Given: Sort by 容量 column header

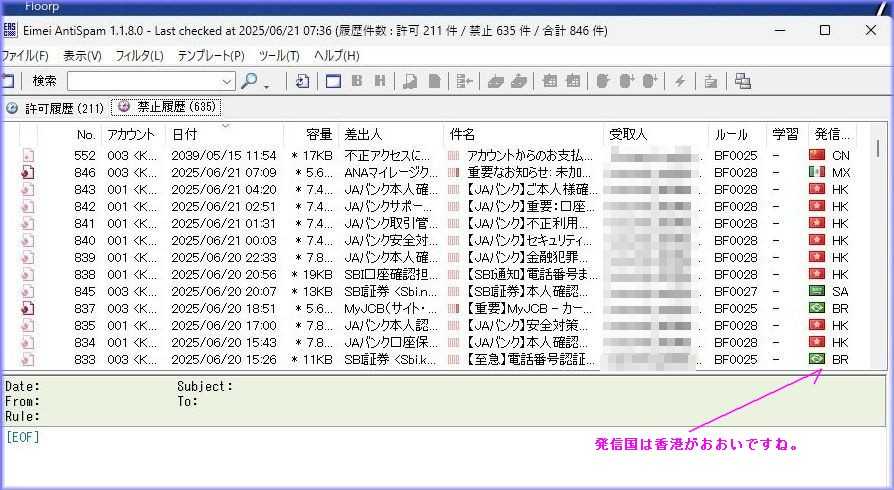Looking at the screenshot, I should (311, 135).
